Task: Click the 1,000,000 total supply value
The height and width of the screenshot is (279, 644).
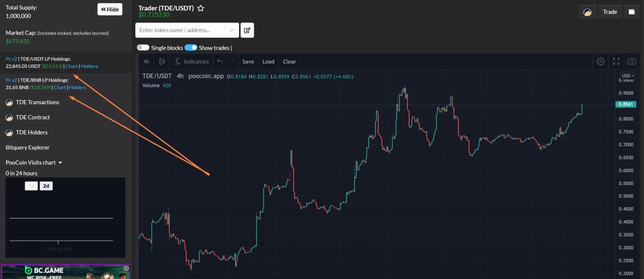Action: coord(18,16)
